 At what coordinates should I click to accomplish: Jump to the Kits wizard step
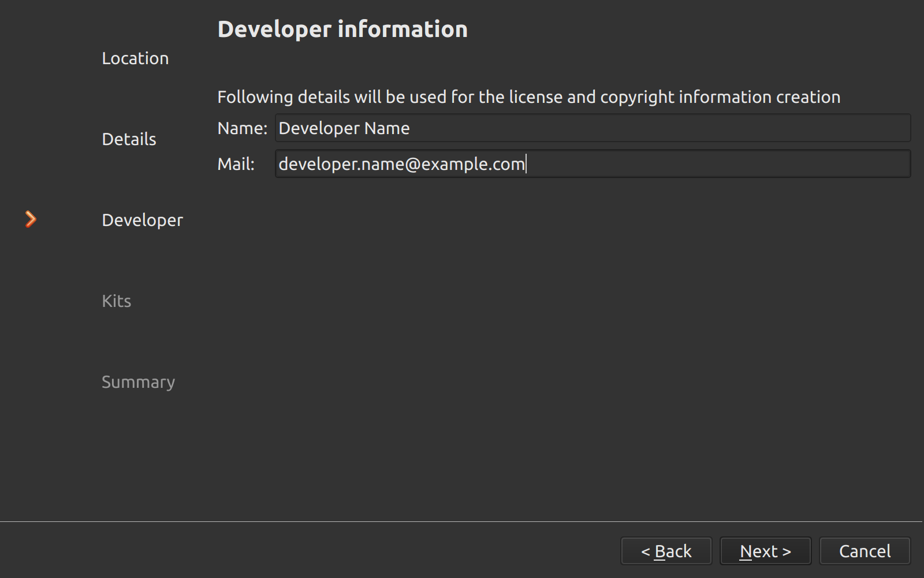(x=116, y=301)
